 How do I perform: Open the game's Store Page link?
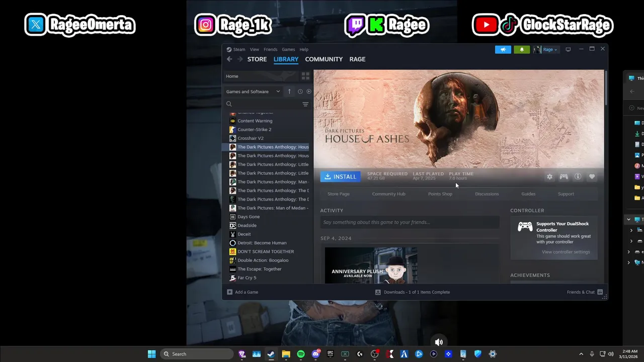[339, 194]
